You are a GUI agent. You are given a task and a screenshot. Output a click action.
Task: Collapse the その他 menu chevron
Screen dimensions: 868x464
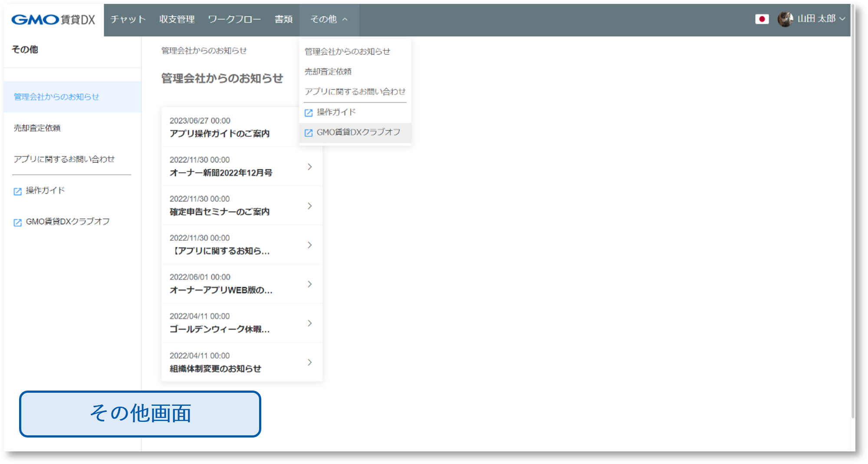coord(345,19)
